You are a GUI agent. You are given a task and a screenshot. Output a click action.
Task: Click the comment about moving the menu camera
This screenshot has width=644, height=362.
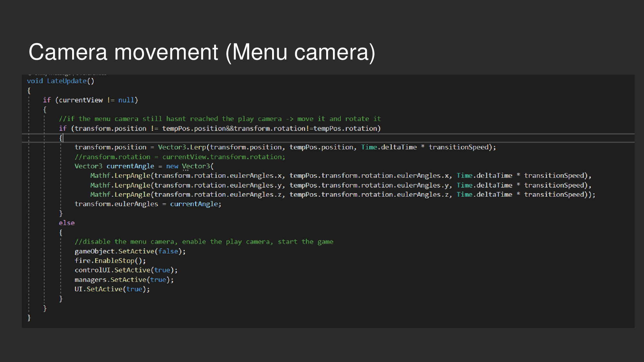coord(220,118)
